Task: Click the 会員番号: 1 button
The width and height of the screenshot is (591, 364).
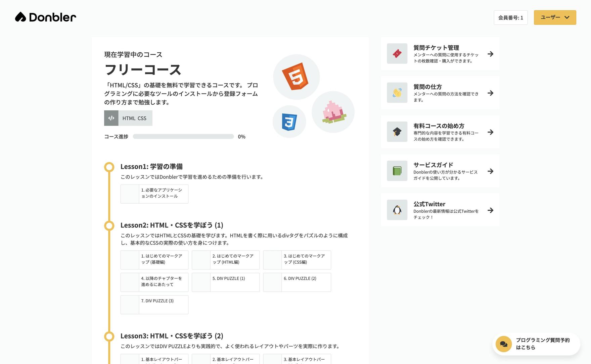Action: (x=510, y=17)
